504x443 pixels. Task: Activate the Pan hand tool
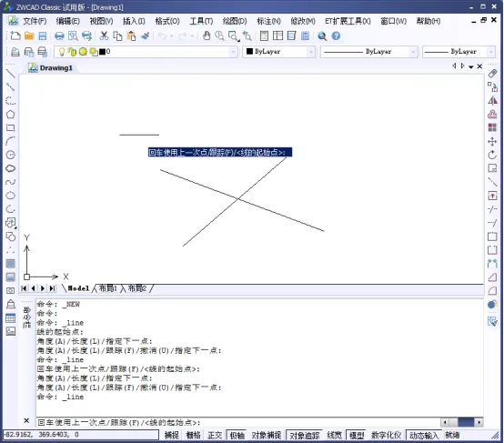point(207,36)
